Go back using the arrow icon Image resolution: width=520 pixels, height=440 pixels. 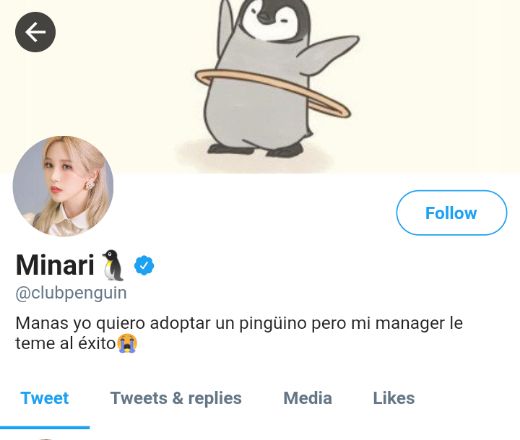coord(35,32)
